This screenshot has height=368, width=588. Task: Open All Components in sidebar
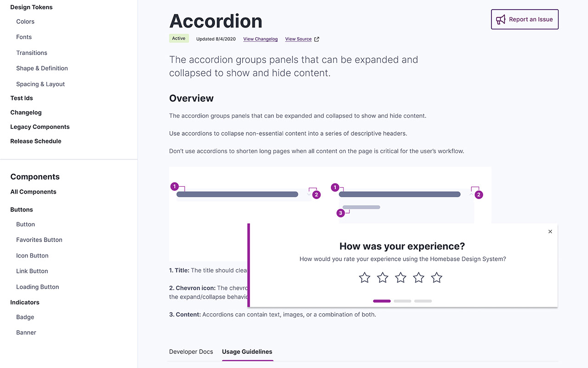coord(33,192)
